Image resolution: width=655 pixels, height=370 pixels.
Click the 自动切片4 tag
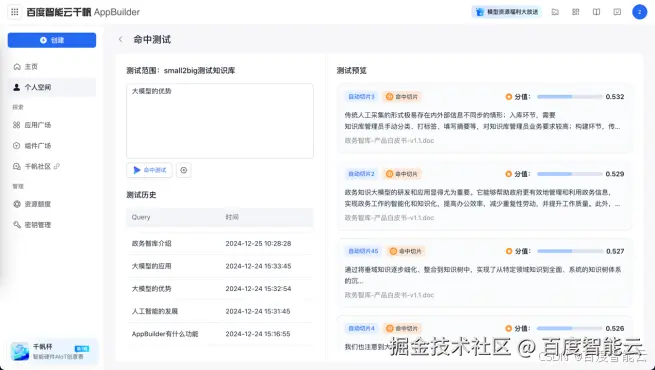(x=361, y=328)
